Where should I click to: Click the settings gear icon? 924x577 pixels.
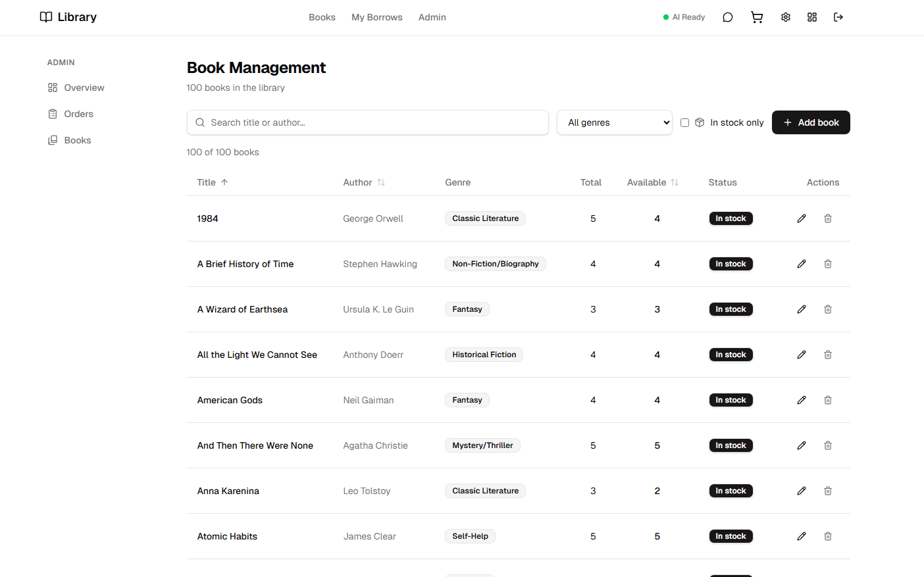coord(785,17)
